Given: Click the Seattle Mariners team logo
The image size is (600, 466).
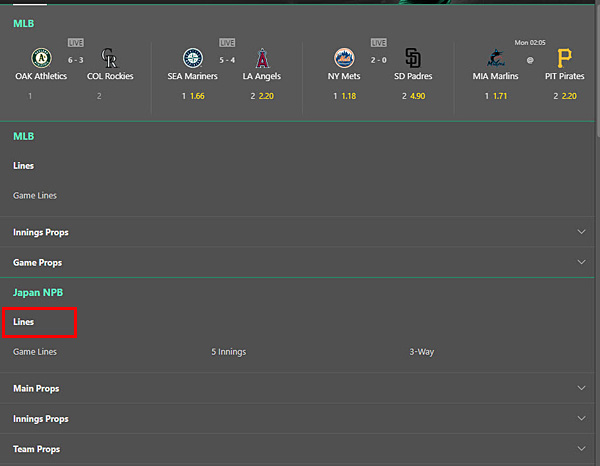Looking at the screenshot, I should pyautogui.click(x=192, y=58).
